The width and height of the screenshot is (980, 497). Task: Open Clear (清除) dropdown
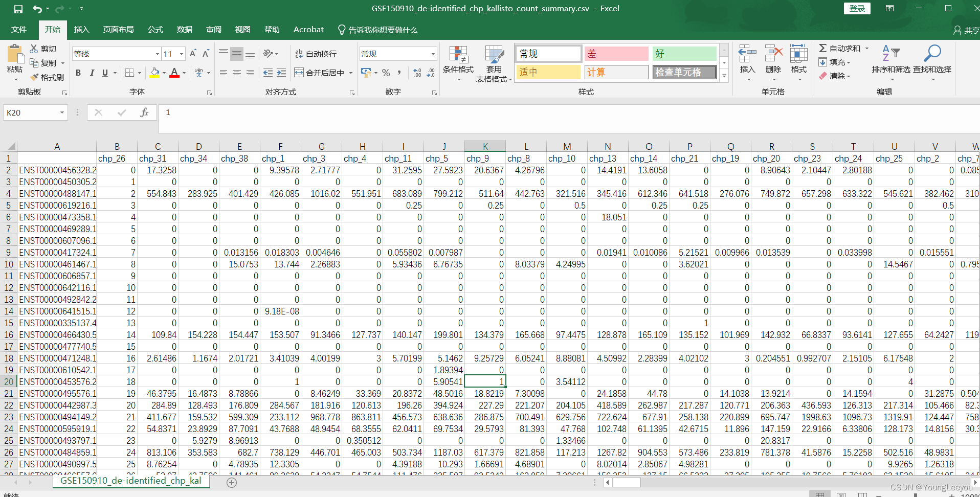coord(834,76)
